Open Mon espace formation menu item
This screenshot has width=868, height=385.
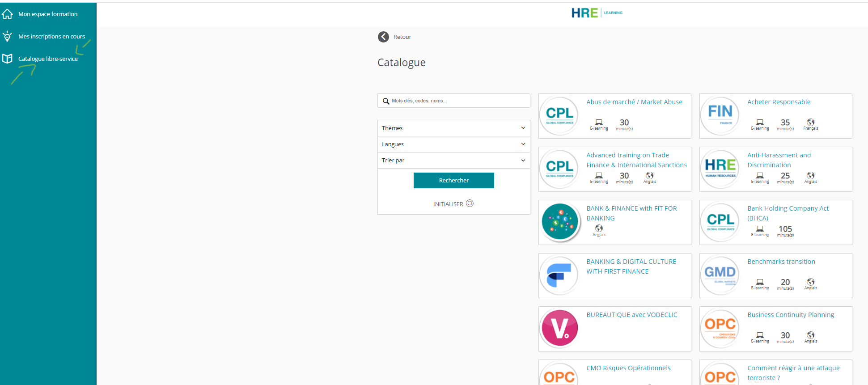(x=48, y=14)
